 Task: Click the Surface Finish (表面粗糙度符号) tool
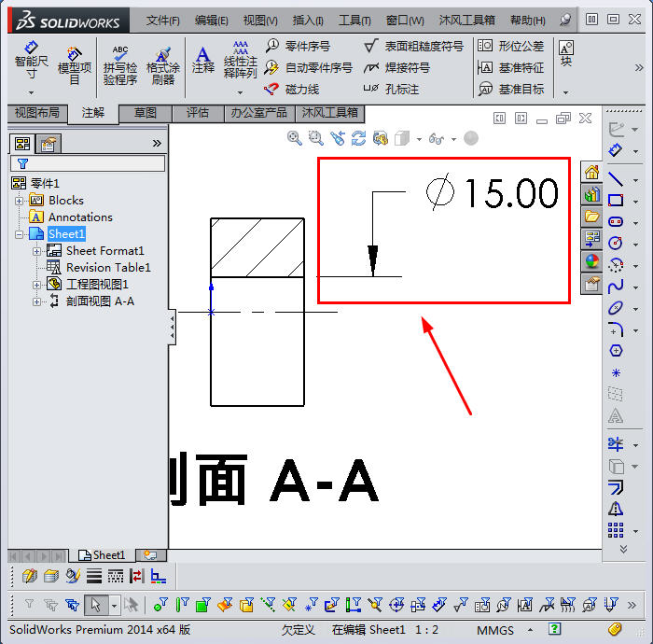coord(413,46)
